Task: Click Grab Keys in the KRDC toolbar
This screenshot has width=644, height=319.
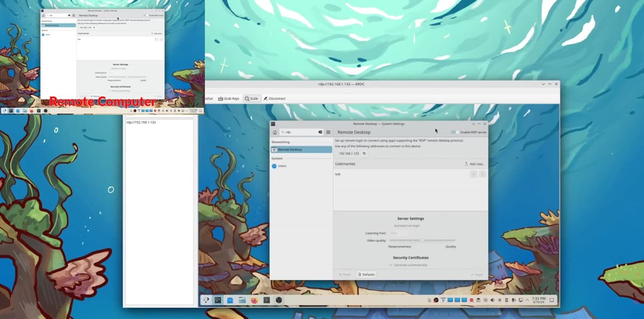Action: tap(228, 98)
